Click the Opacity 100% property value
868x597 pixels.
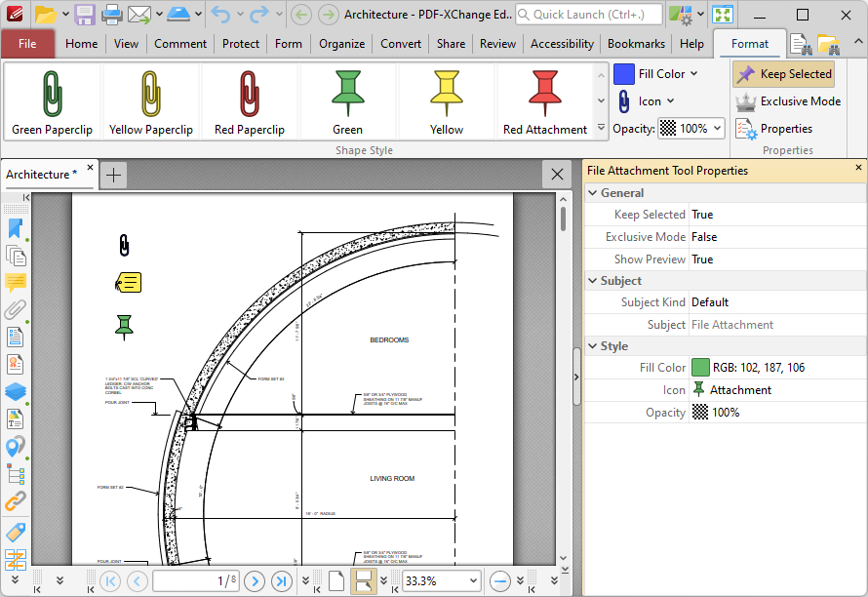coord(777,413)
